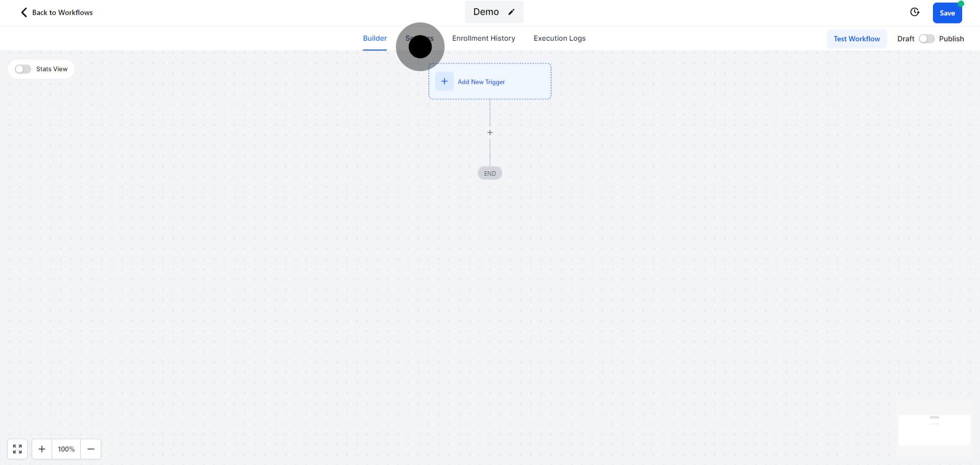Viewport: 980px width, 465px height.
Task: Enable the Stats View toggle
Action: [x=23, y=69]
